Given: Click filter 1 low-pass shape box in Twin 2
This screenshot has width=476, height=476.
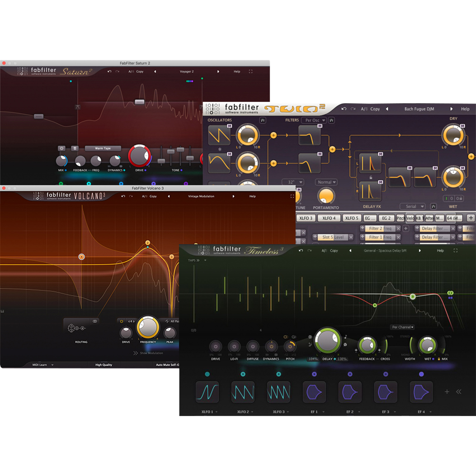Looking at the screenshot, I should coord(309,135).
